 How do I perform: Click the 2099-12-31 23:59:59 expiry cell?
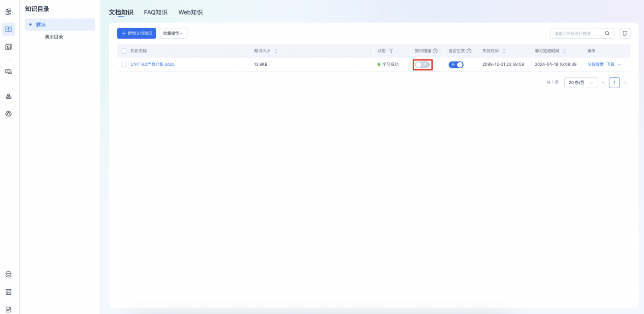coord(503,65)
